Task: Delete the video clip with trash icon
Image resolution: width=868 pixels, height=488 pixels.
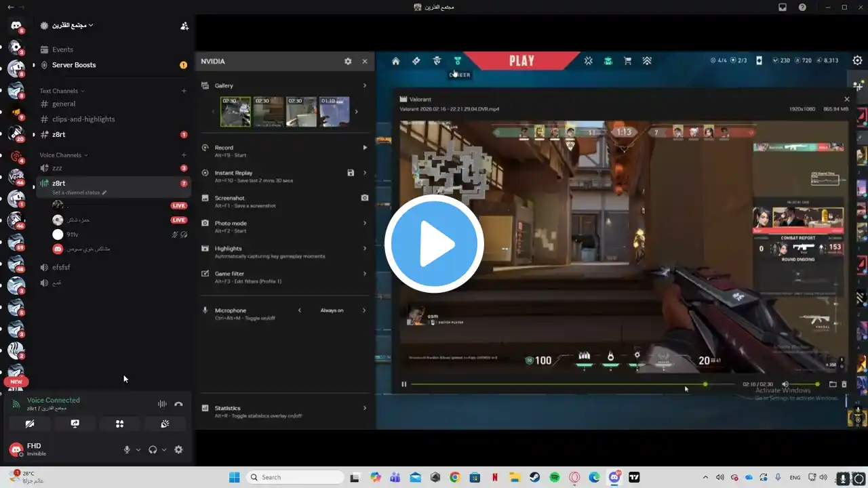Action: [x=844, y=384]
